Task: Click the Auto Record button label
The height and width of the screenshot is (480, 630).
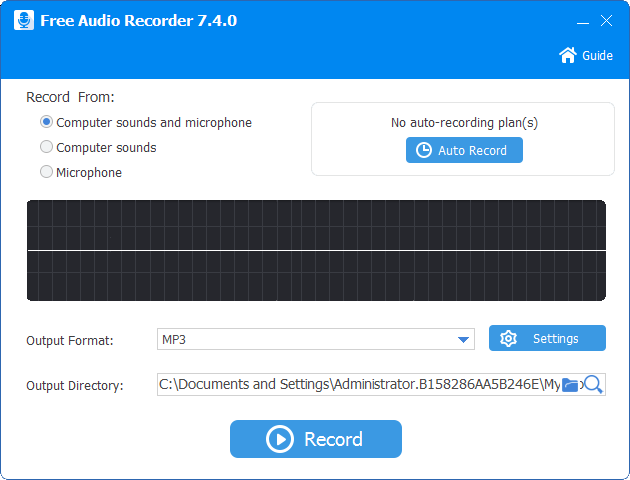Action: click(472, 150)
